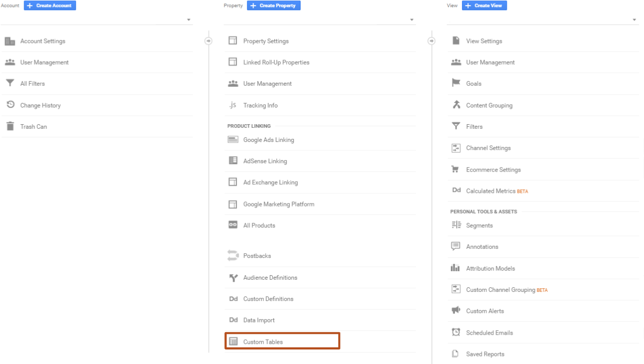Click the Trash Can icon
The height and width of the screenshot is (364, 644).
[x=10, y=127]
